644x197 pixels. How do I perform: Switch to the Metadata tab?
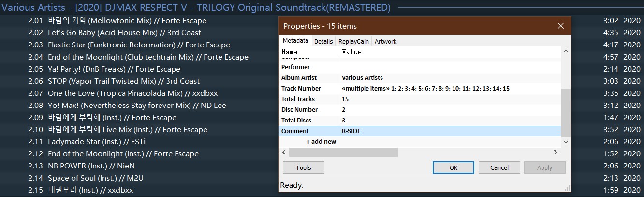(295, 41)
